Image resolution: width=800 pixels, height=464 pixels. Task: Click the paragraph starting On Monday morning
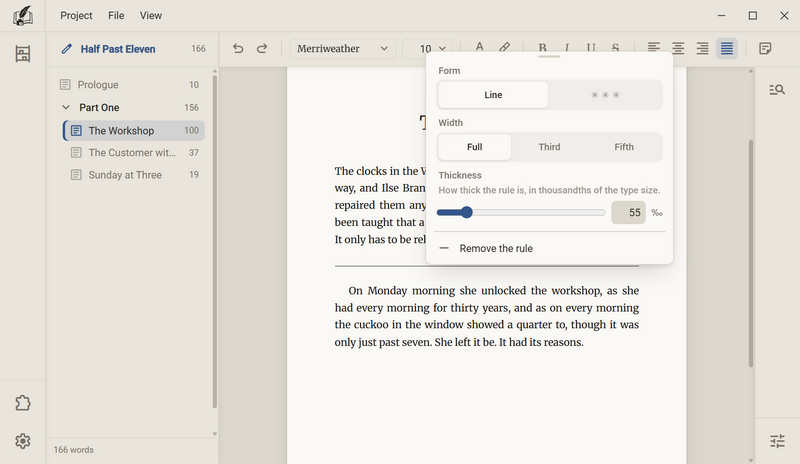487,316
